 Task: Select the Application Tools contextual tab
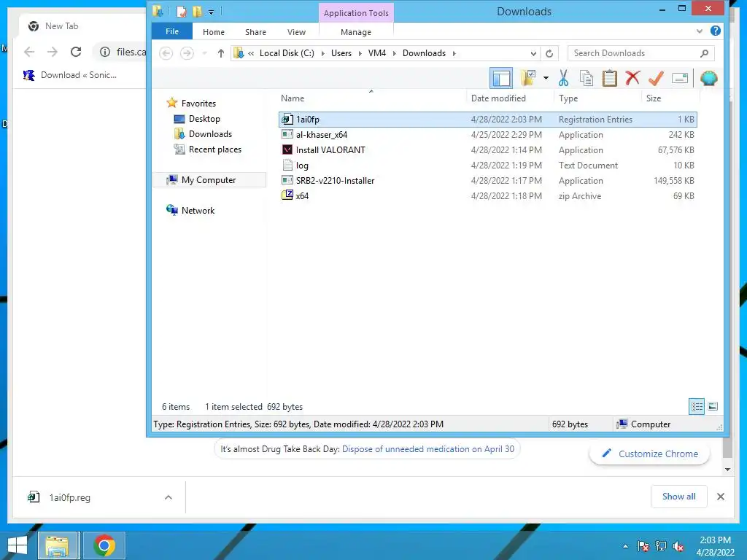tap(356, 13)
